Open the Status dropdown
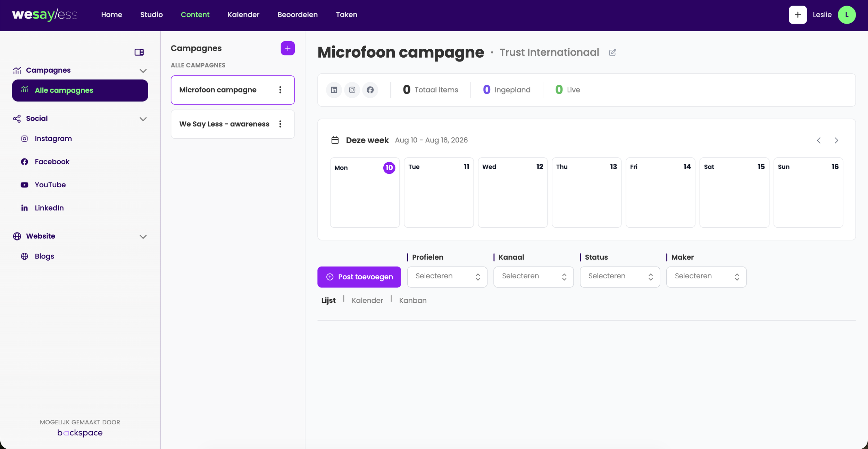Viewport: 868px width, 449px height. coord(620,277)
